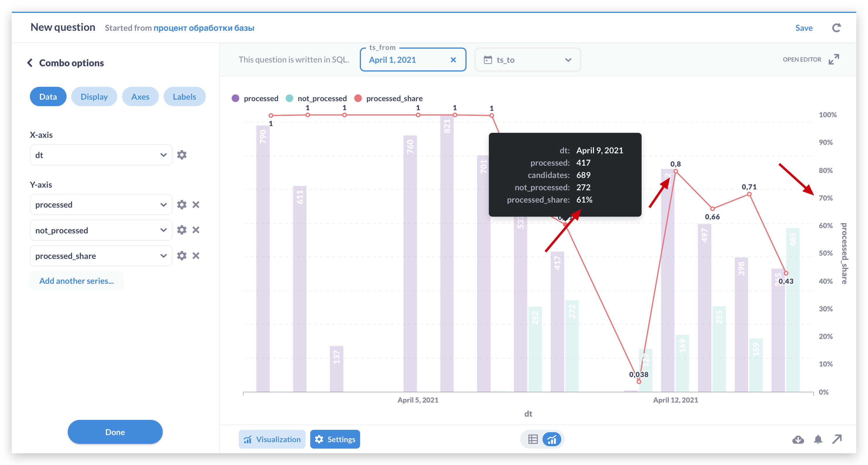Image resolution: width=868 pixels, height=465 pixels.
Task: Switch to the Display tab
Action: tap(94, 97)
